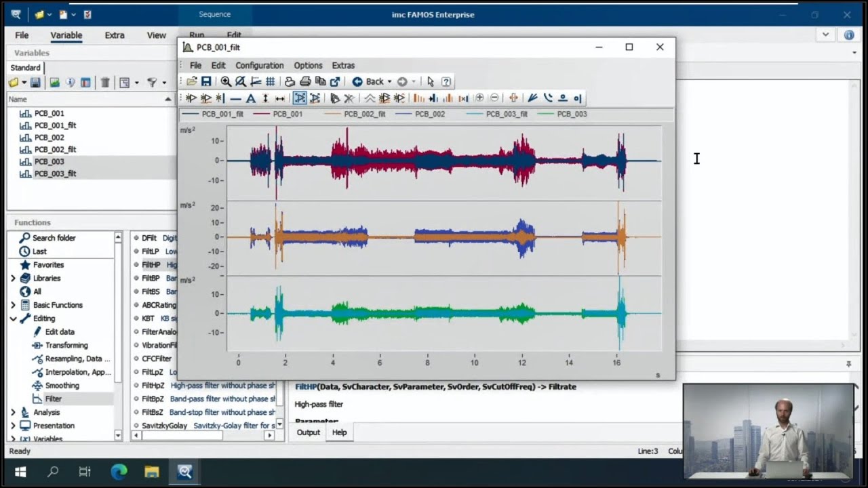The width and height of the screenshot is (868, 488).
Task: Click the export arrow icon in curve toolbar
Action: coord(335,81)
